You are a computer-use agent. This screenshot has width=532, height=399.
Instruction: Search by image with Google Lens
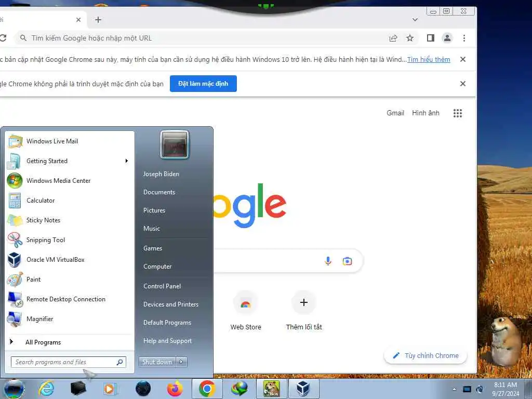(x=347, y=261)
